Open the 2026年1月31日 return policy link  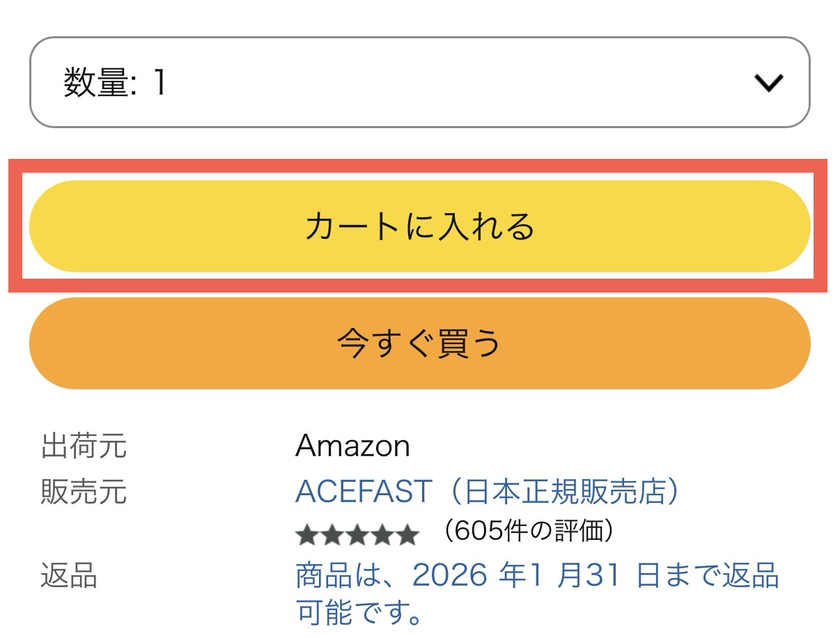(536, 577)
